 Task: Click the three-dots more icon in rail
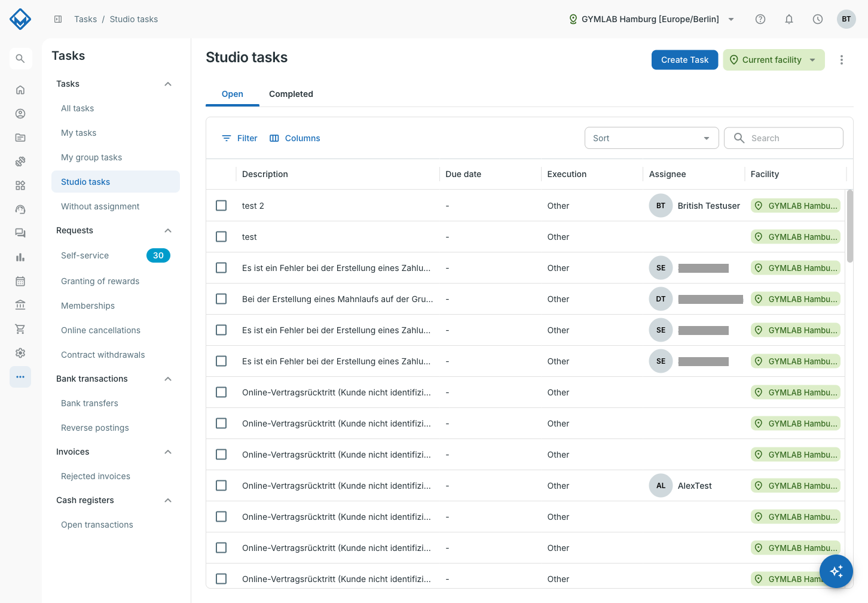coord(20,377)
